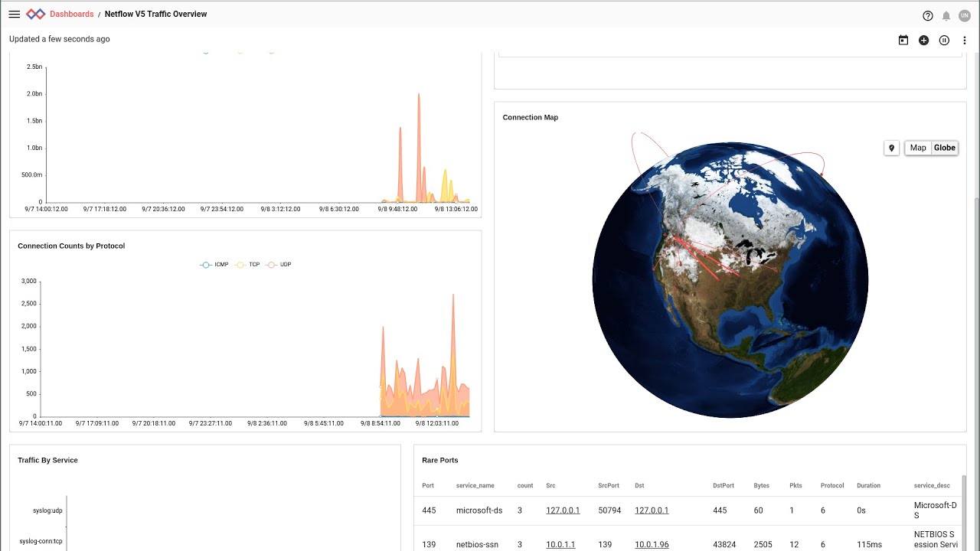
Task: Pause dashboard auto-refresh
Action: coord(944,40)
